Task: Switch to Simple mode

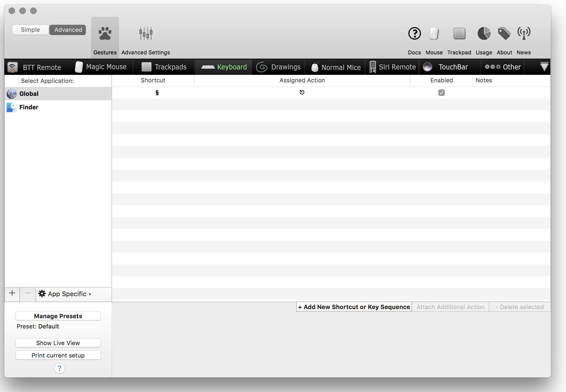Action: pyautogui.click(x=30, y=30)
